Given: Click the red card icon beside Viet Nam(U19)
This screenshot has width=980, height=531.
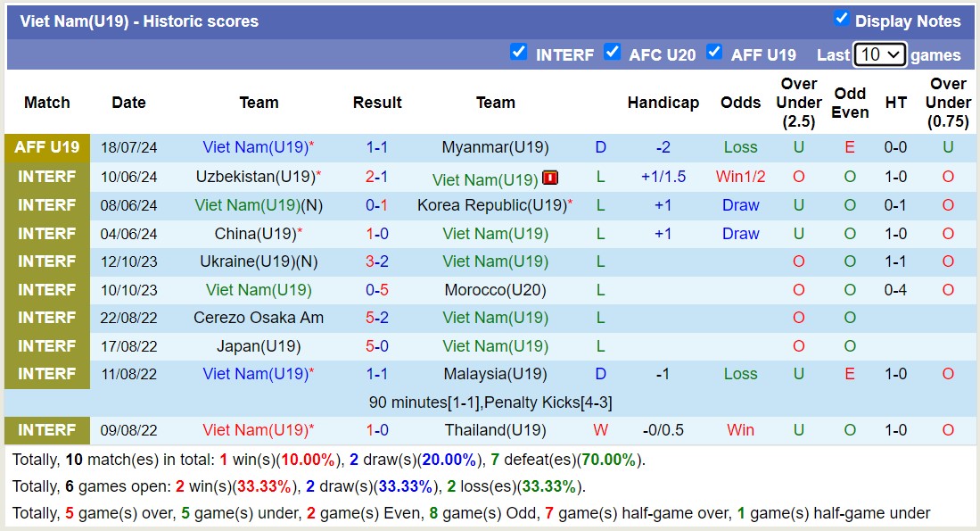Looking at the screenshot, I should (x=550, y=178).
